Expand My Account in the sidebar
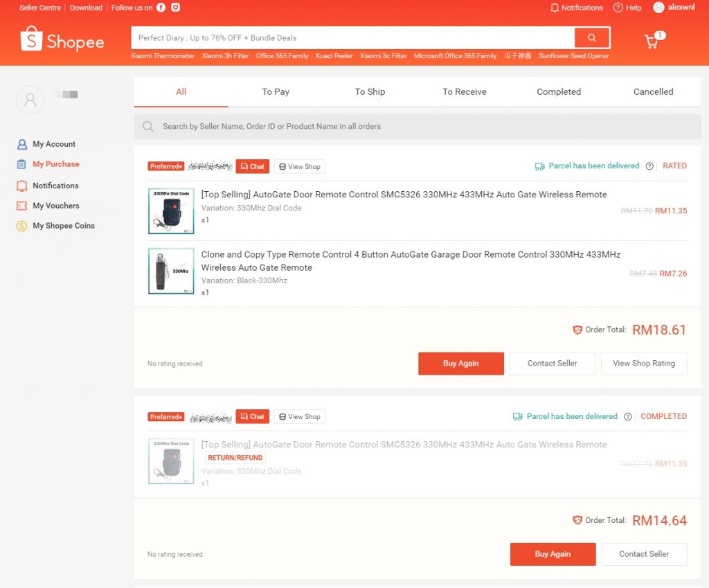709x588 pixels. tap(54, 144)
